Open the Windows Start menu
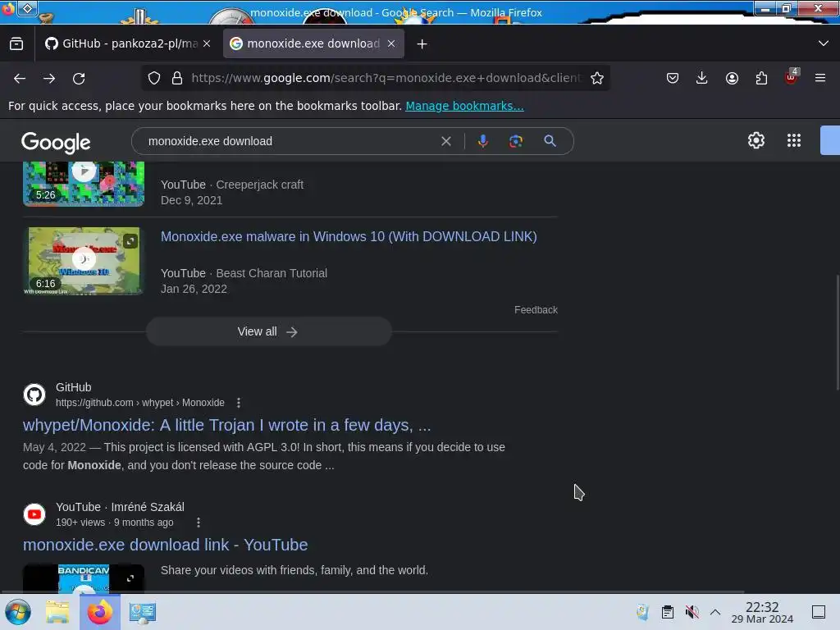 point(18,612)
